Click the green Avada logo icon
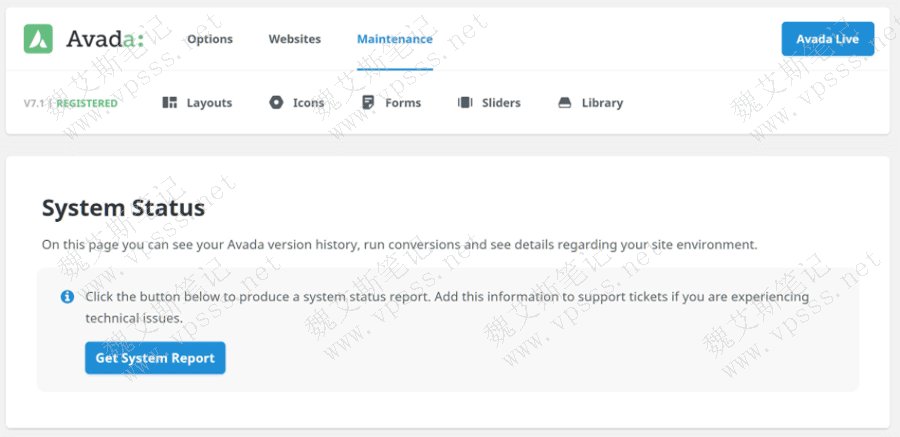This screenshot has height=437, width=900. point(38,39)
